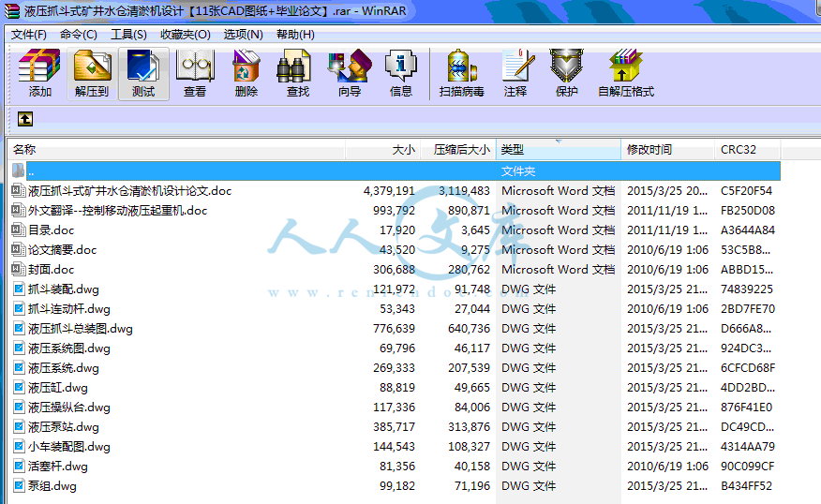The width and height of the screenshot is (821, 504).
Task: Click the 查看 (View) toolbar icon
Action: (195, 66)
